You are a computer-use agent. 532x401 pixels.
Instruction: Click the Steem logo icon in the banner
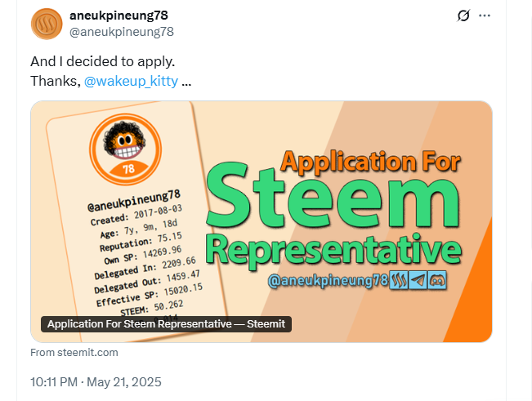[400, 280]
